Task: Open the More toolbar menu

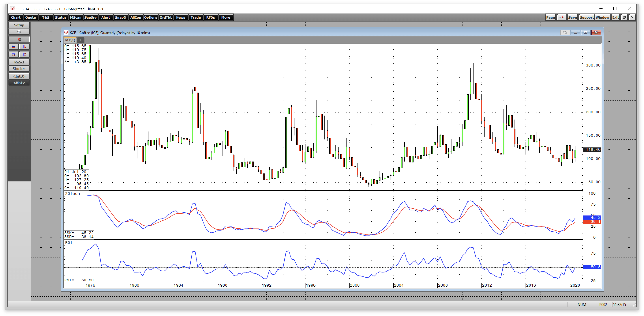Action: tap(225, 17)
